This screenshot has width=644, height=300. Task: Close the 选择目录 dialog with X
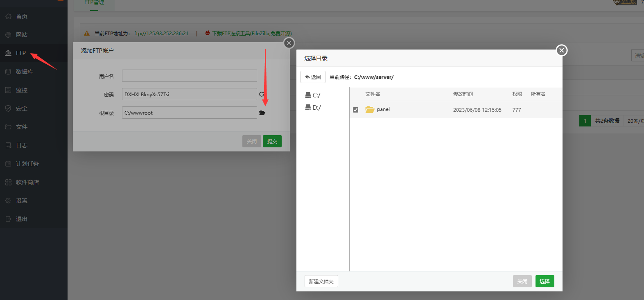(562, 50)
